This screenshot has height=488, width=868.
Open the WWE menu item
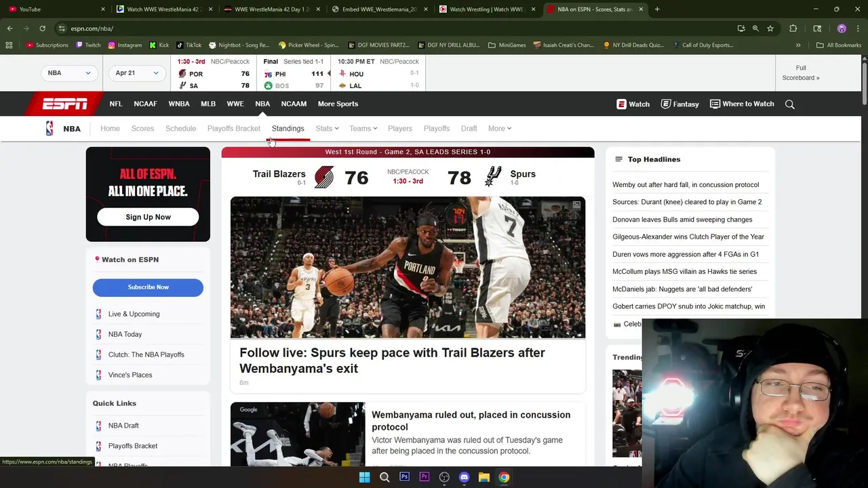point(235,104)
